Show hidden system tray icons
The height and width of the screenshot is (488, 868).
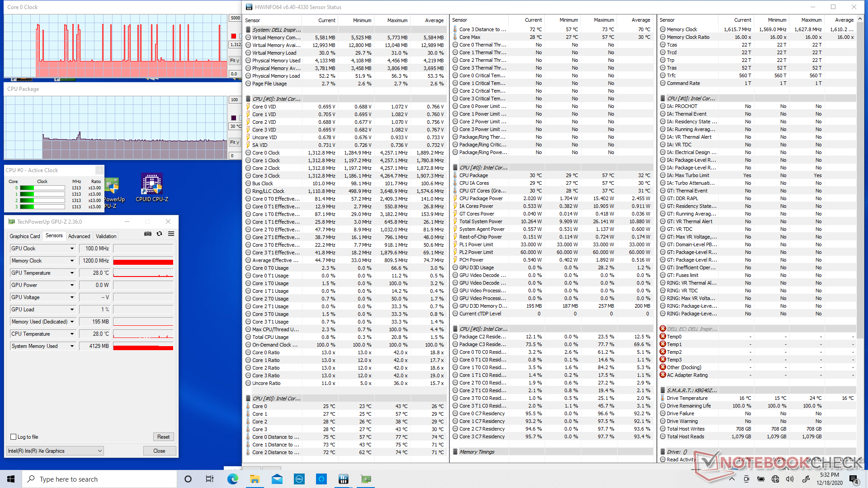(x=732, y=479)
